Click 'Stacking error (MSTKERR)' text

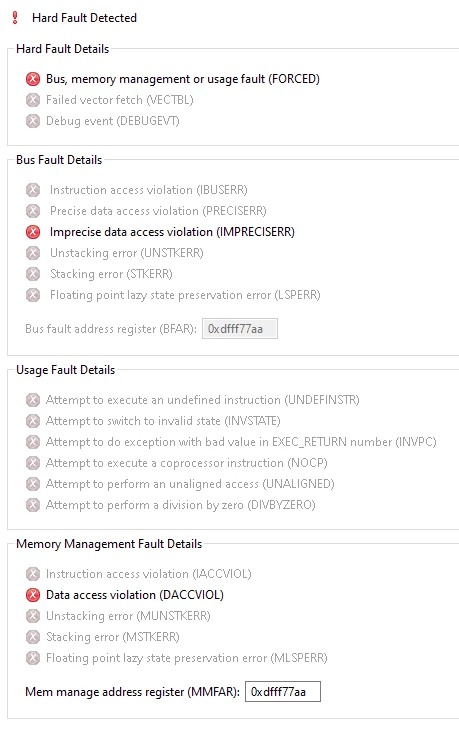tap(113, 637)
